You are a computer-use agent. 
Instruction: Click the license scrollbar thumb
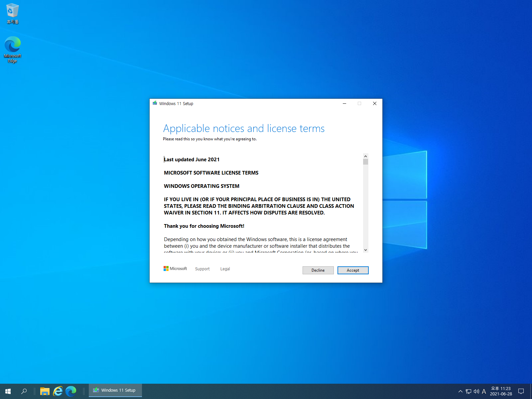pyautogui.click(x=365, y=162)
